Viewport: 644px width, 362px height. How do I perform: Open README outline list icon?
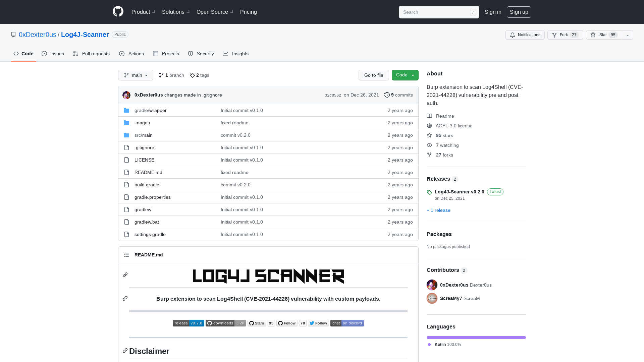coord(126,255)
